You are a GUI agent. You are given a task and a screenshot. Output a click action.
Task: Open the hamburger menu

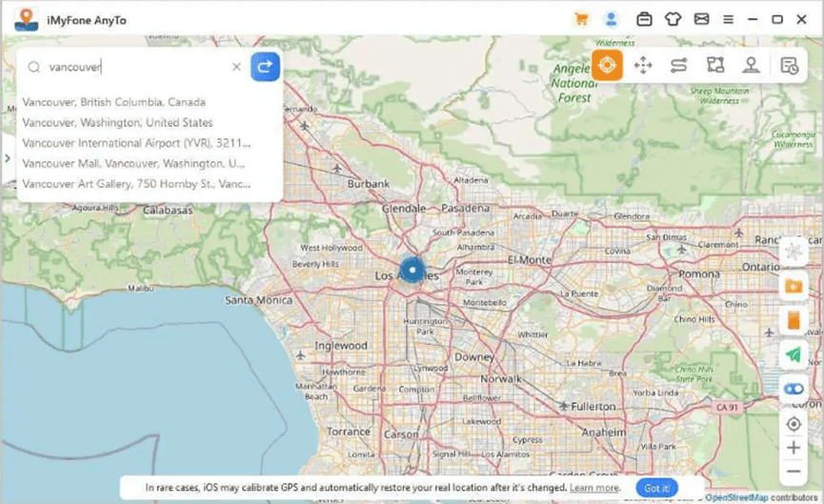pos(728,19)
